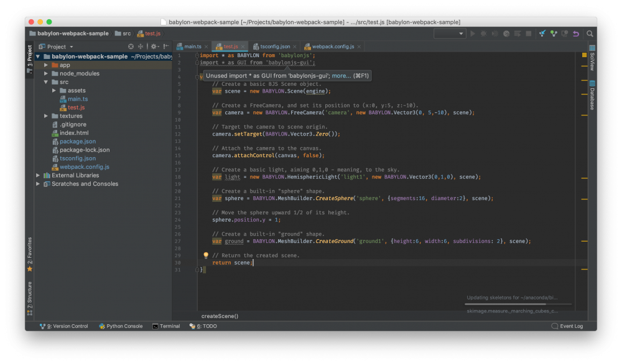Click the createScene() breadcrumb at editor bottom
Image resolution: width=622 pixels, height=364 pixels.
[x=220, y=316]
